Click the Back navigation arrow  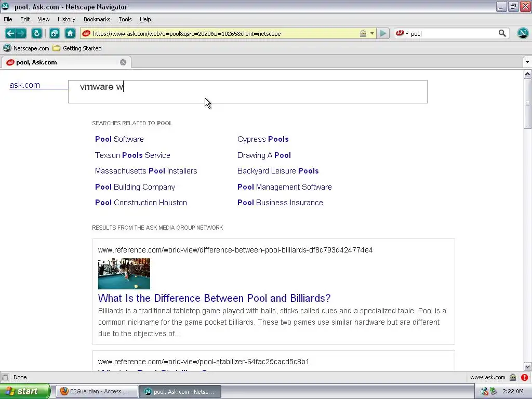click(10, 33)
